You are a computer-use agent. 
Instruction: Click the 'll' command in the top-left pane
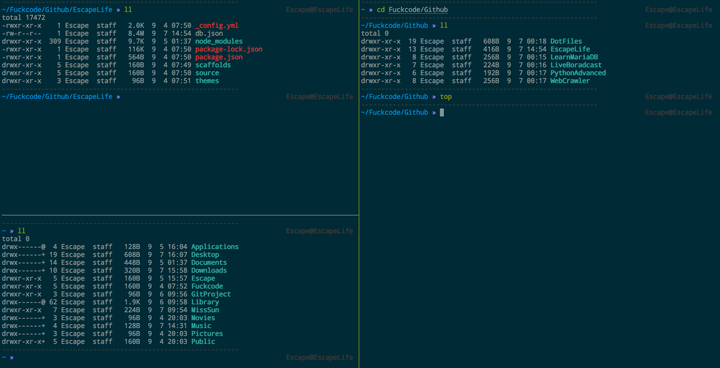coord(128,10)
